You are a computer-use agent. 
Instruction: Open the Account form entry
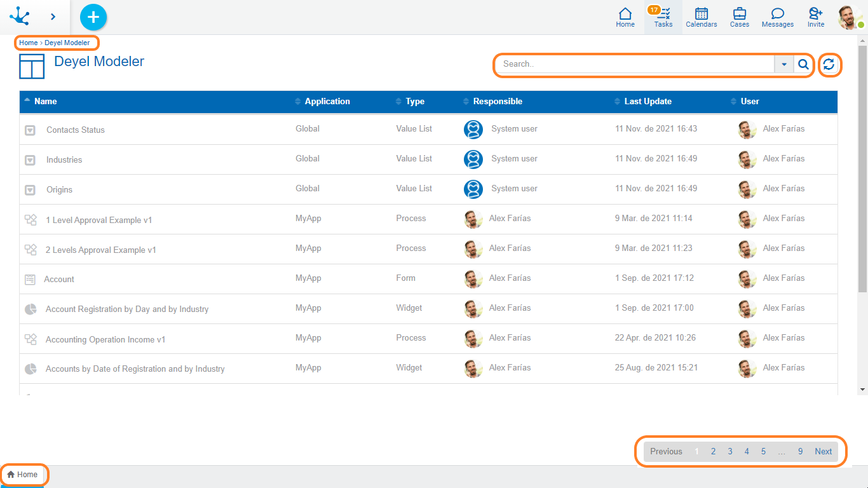point(59,280)
